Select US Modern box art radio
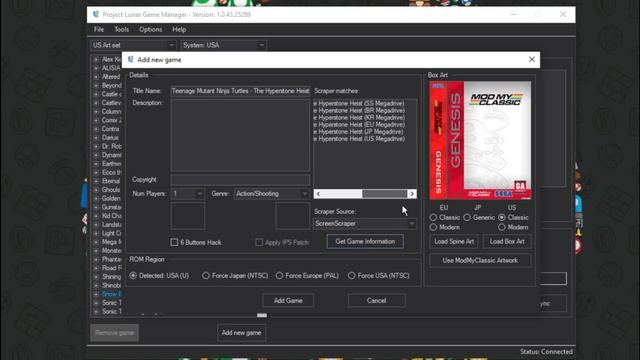The image size is (640, 360). [502, 227]
